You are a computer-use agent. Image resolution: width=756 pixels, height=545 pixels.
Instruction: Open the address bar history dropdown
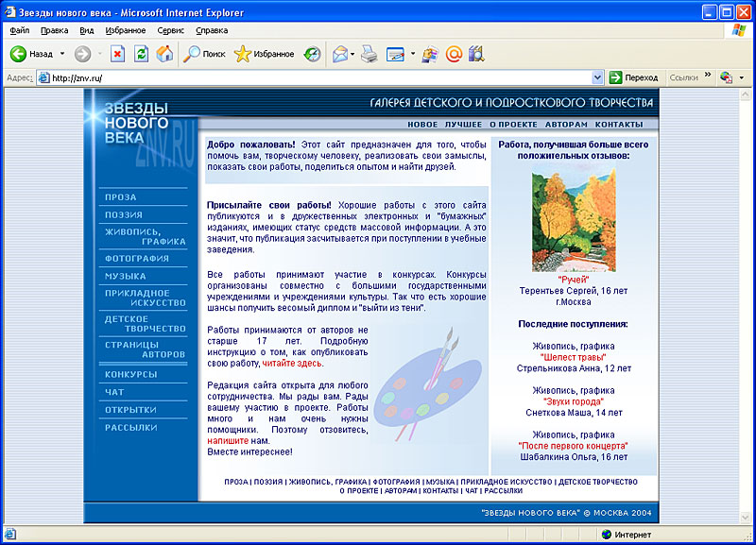[595, 77]
